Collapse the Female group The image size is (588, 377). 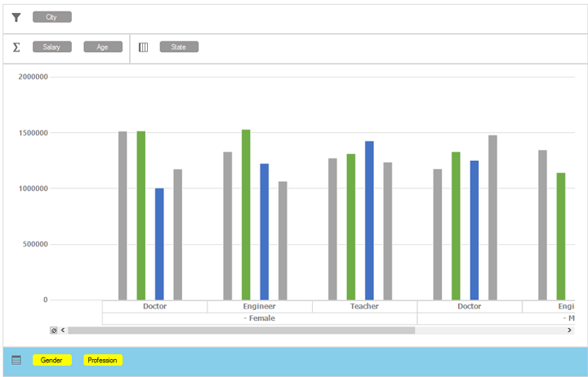click(x=245, y=318)
